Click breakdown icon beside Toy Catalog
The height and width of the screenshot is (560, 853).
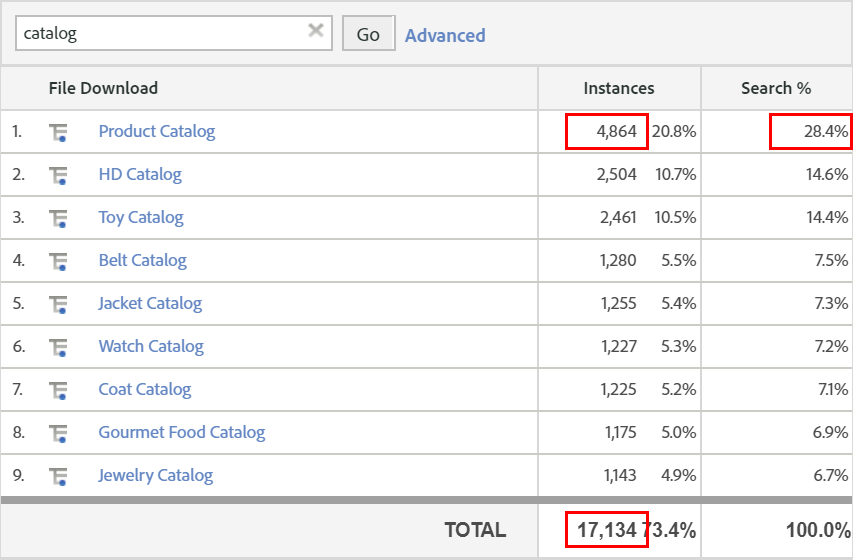(58, 218)
